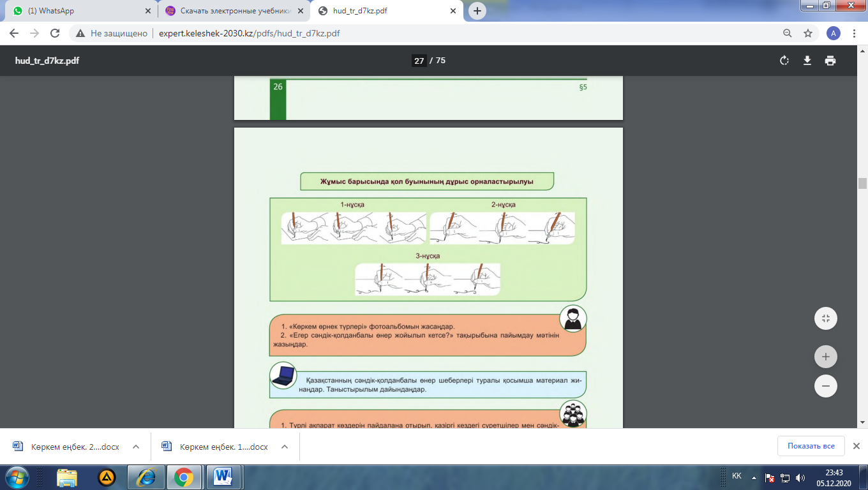Expand options for "Көркем еңбек. 1....docx" download
868x490 pixels.
tap(284, 447)
